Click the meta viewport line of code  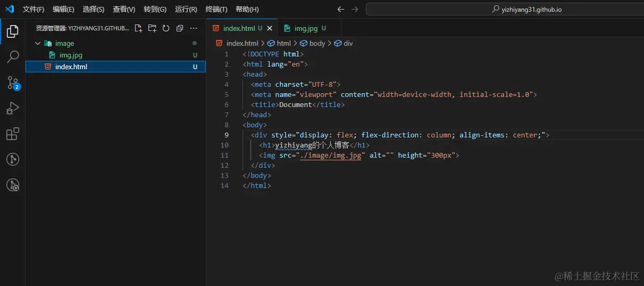[394, 94]
